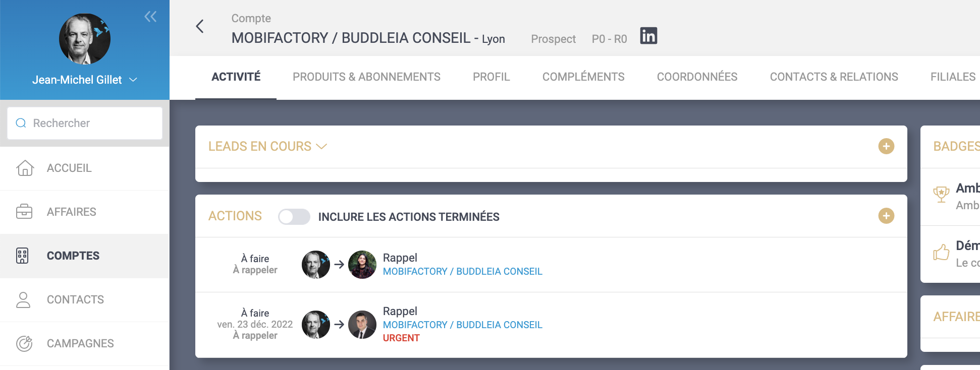Open Campagnes from the sidebar
The image size is (980, 370).
[x=80, y=343]
